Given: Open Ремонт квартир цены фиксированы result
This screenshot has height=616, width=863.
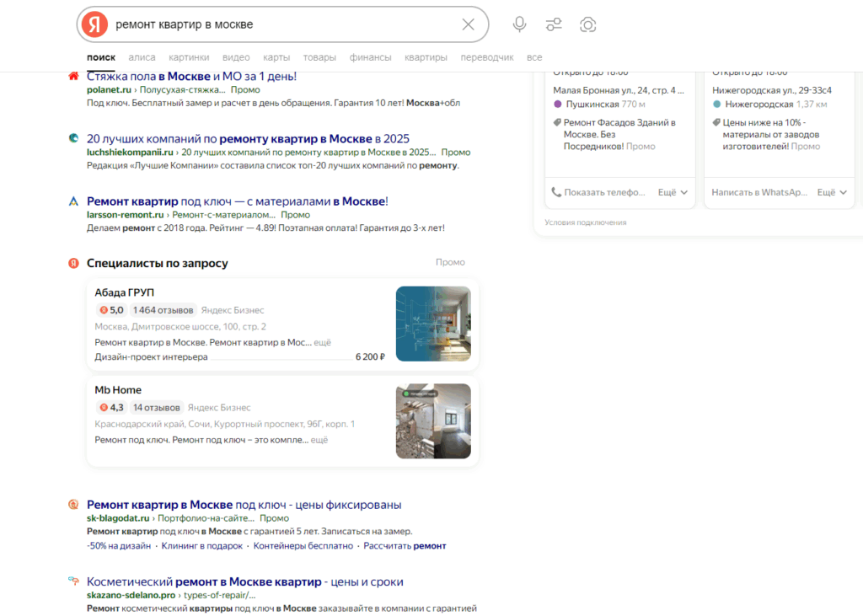Looking at the screenshot, I should (x=244, y=505).
